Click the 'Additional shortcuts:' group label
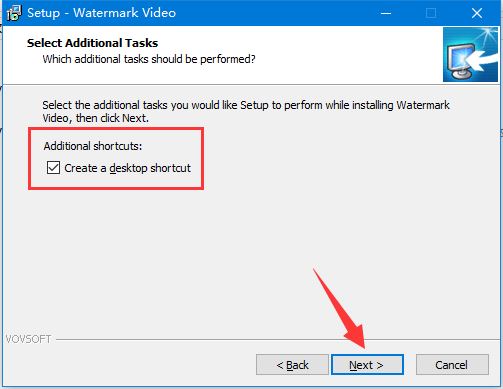Screen dimensions: 503x389 [x=93, y=146]
